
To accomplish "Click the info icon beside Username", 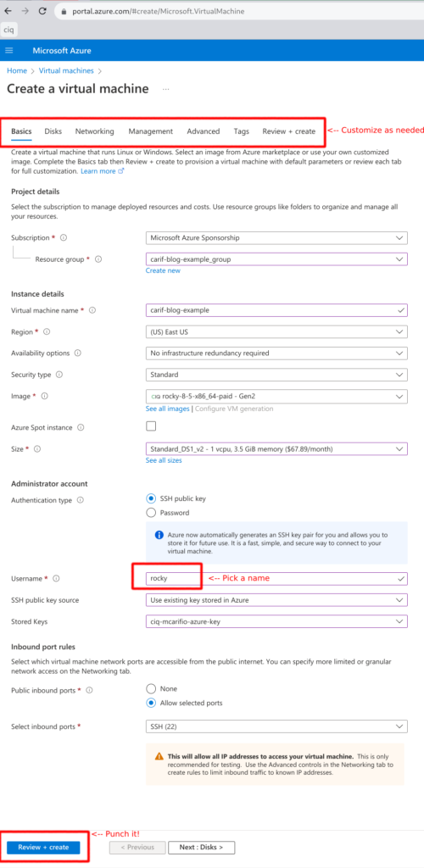I will click(x=56, y=578).
